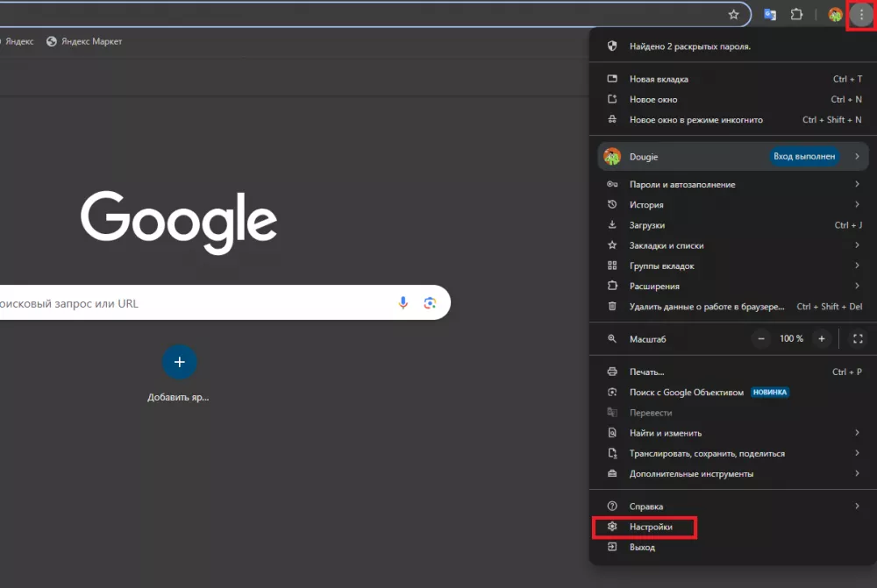Click the voice search microphone icon
877x588 pixels.
(403, 303)
